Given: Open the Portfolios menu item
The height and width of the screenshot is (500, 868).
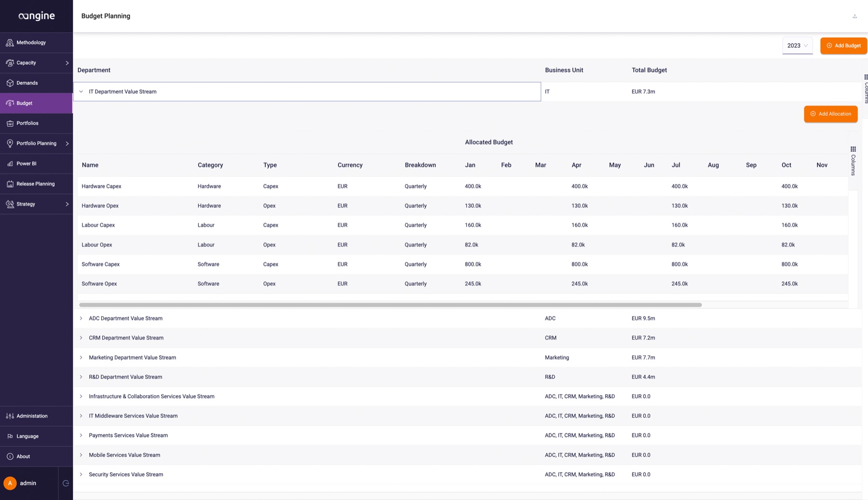Looking at the screenshot, I should 36,123.
